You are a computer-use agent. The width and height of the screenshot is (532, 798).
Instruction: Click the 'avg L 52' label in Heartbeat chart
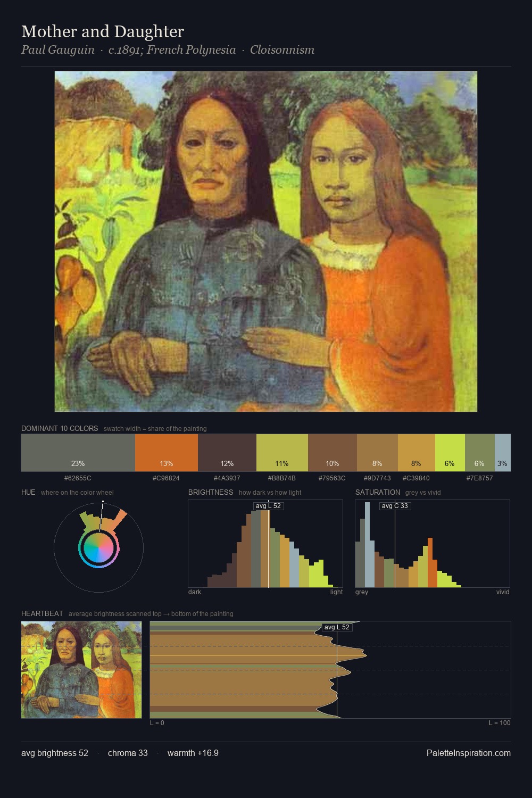tap(337, 627)
